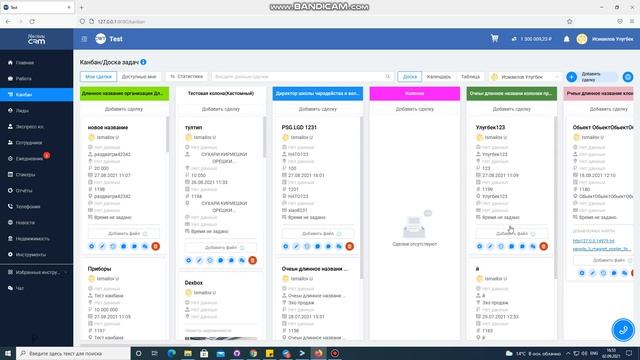This screenshot has width=640, height=360.
Task: Switch to the Таблица view
Action: (x=470, y=76)
